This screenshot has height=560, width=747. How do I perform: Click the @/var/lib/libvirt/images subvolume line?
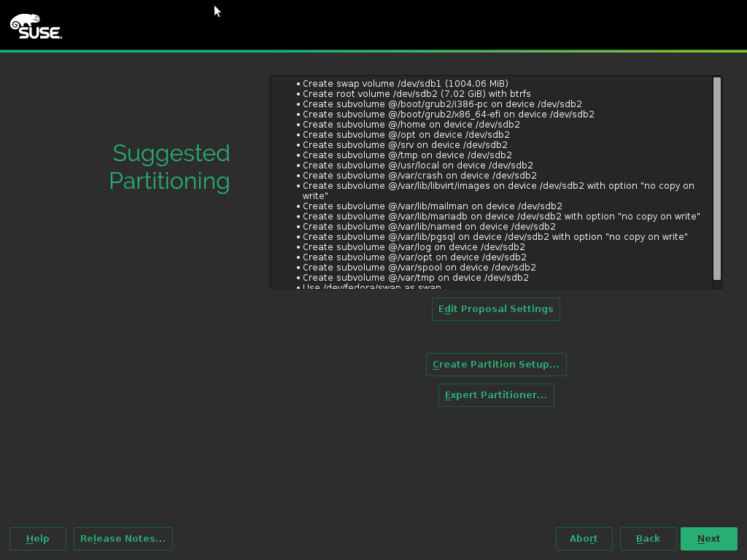[x=498, y=191]
